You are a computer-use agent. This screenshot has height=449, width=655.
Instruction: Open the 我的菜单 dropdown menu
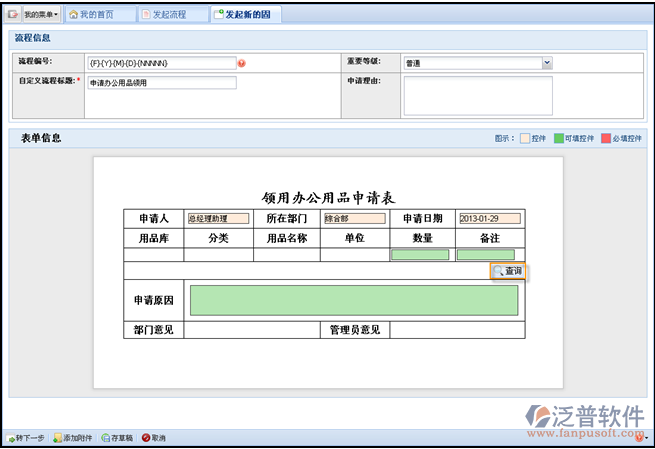click(41, 15)
